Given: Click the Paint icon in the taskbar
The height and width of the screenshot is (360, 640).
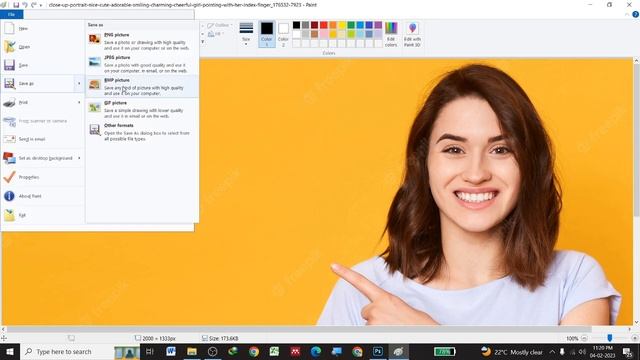Looking at the screenshot, I should 398,351.
